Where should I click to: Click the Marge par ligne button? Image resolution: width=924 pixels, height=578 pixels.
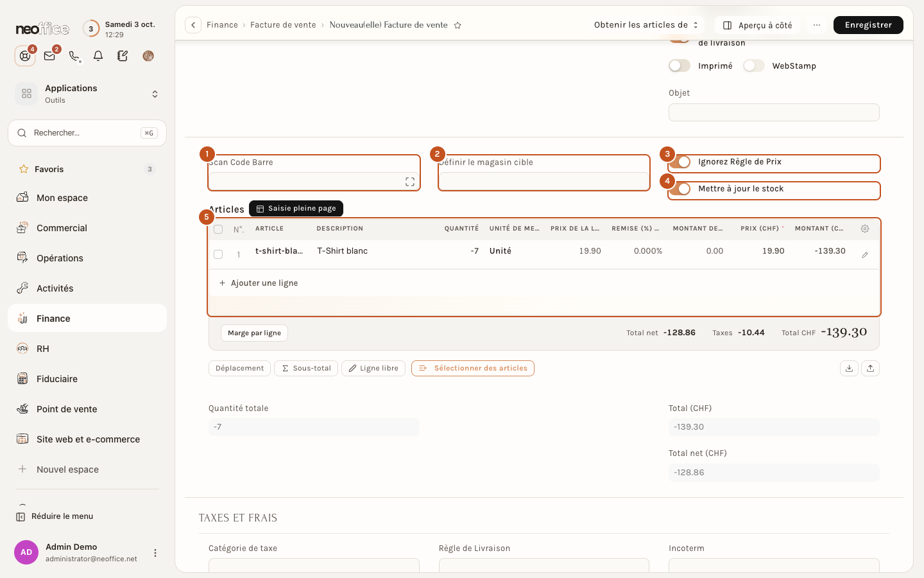pos(255,333)
